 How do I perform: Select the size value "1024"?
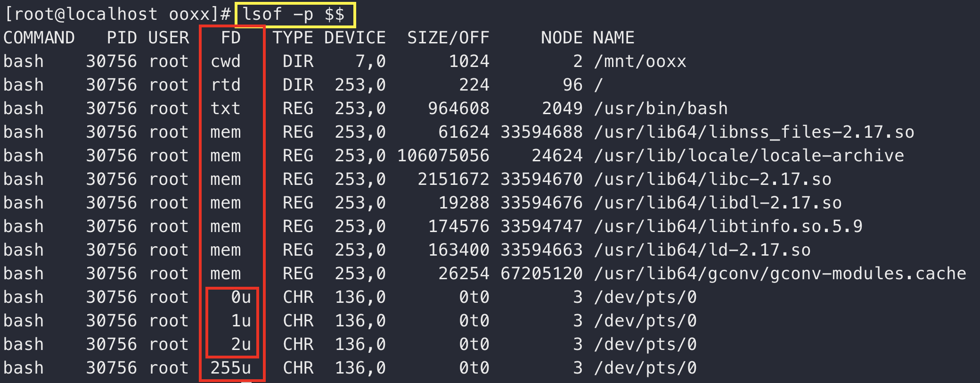click(469, 61)
